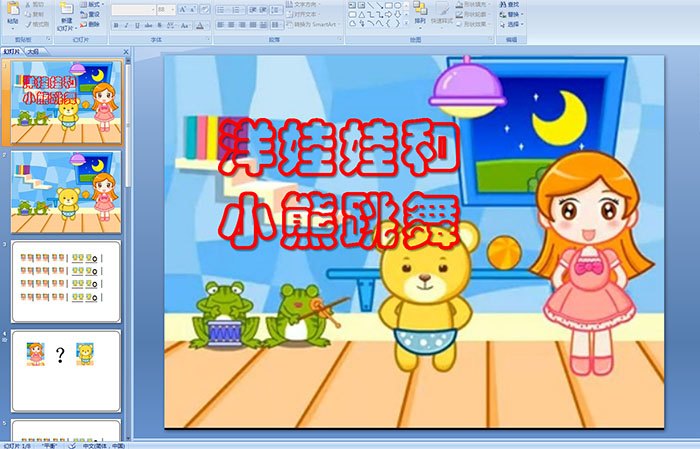Click the Increase Font Size icon
This screenshot has width=700, height=449.
pos(183,10)
